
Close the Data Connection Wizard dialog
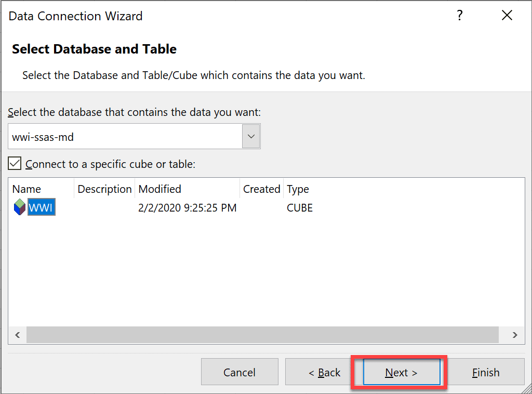507,16
